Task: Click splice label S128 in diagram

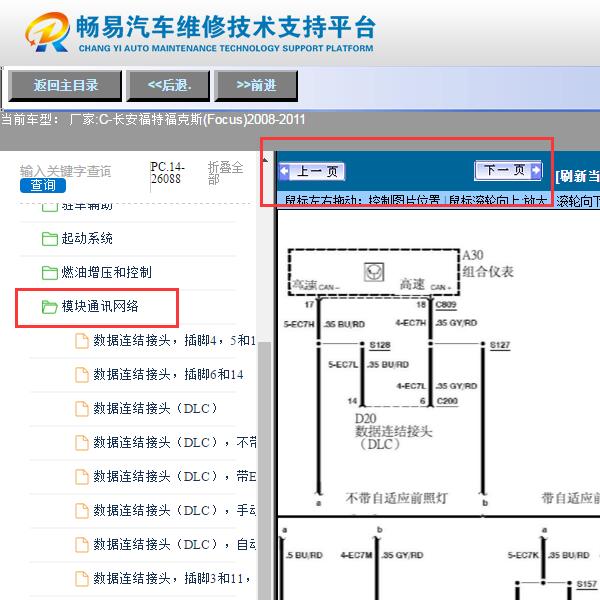Action: (380, 345)
